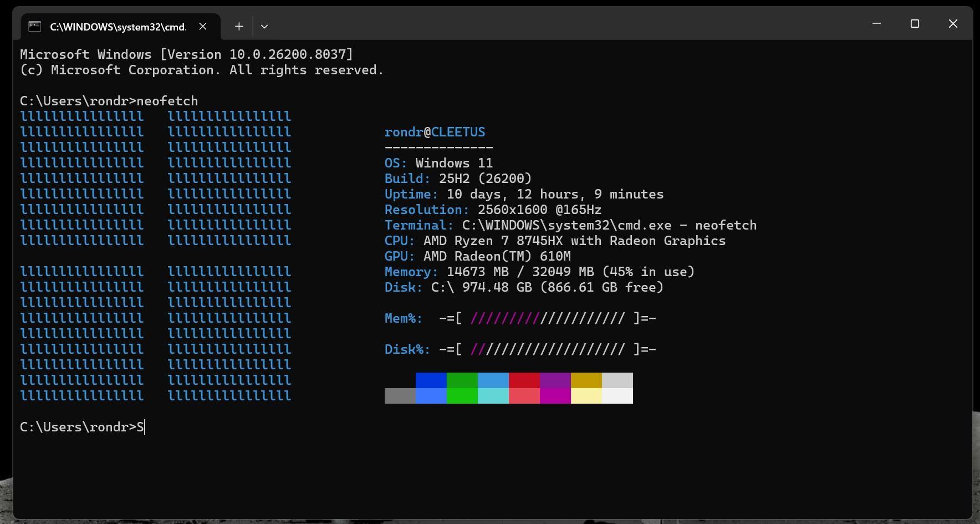Click the aqua cyan color block

point(493,396)
